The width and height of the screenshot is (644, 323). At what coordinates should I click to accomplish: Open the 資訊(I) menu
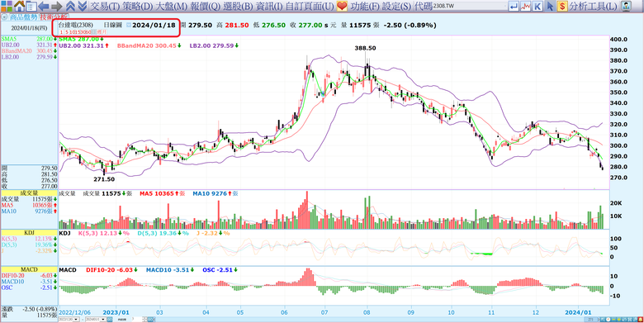(269, 6)
